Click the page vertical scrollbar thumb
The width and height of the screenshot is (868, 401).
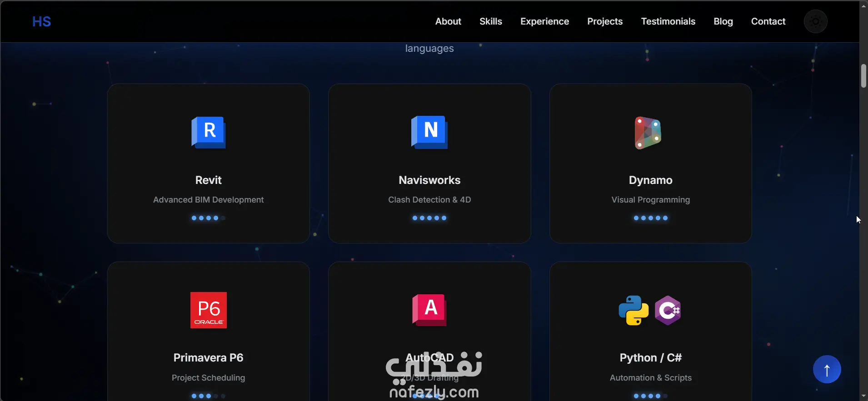coord(863,76)
